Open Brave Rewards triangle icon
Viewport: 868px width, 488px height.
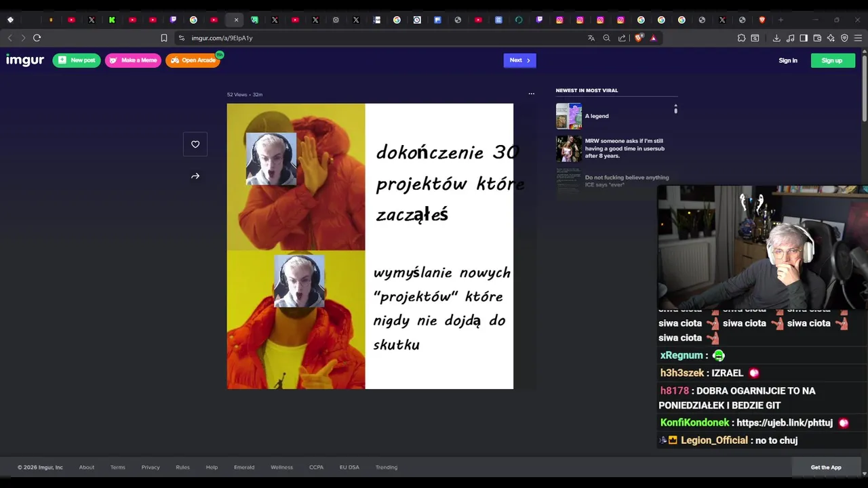[653, 38]
